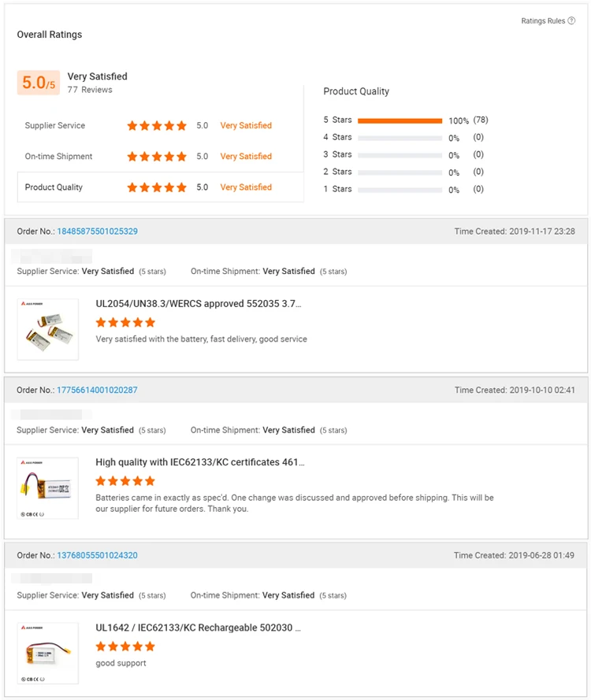Click the 5 Stars orange progress bar
The width and height of the screenshot is (591, 700).
400,120
